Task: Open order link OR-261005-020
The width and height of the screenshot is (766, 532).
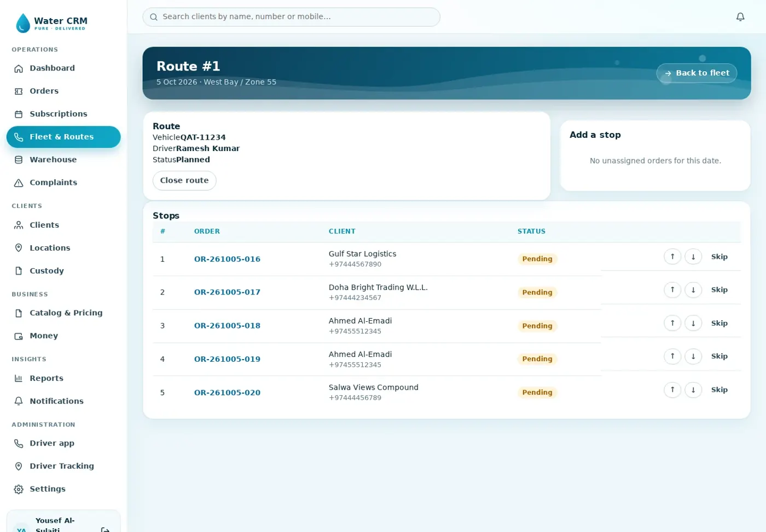Action: point(227,392)
